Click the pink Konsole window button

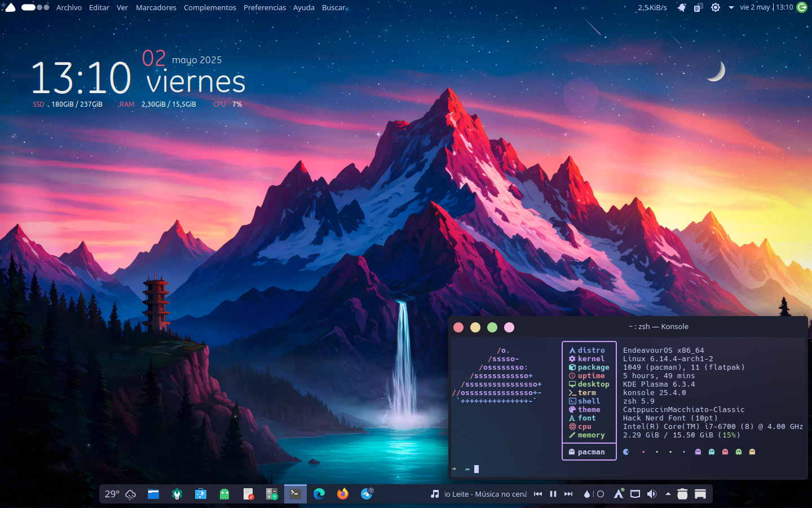(x=509, y=327)
